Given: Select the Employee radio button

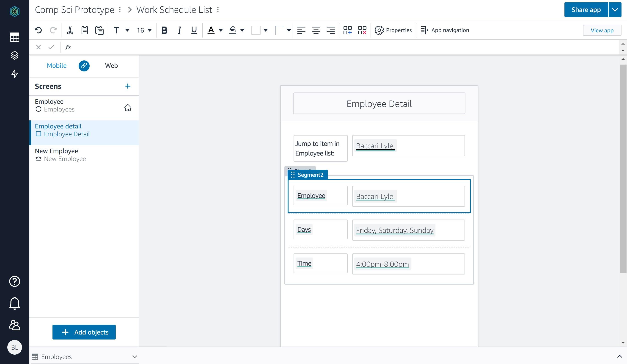Looking at the screenshot, I should pos(38,109).
